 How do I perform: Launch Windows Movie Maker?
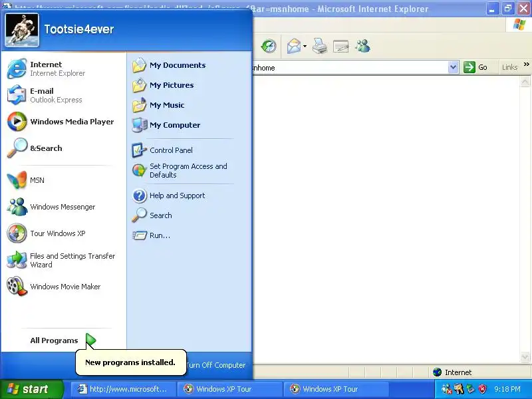[63, 287]
